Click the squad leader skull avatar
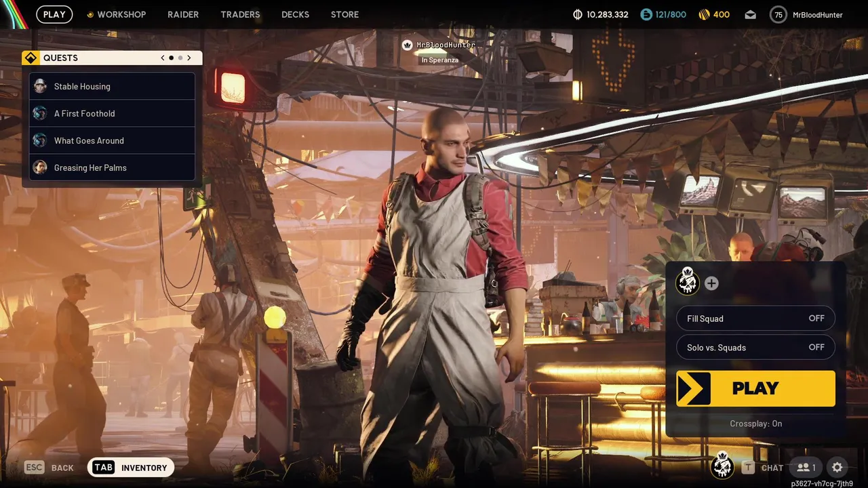The width and height of the screenshot is (868, 488). pos(688,281)
